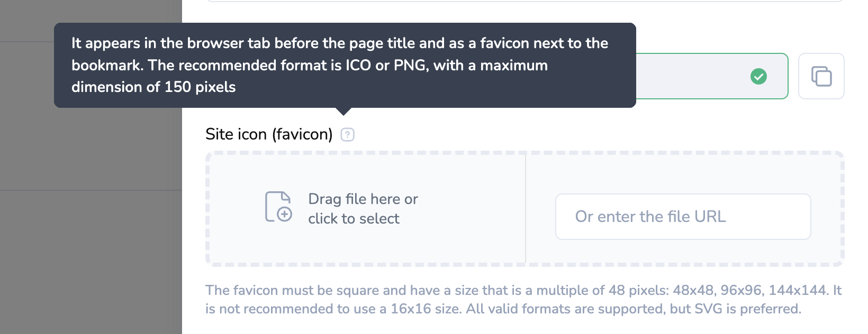Click the "Site icon (favicon)" label
The image size is (868, 334).
268,135
